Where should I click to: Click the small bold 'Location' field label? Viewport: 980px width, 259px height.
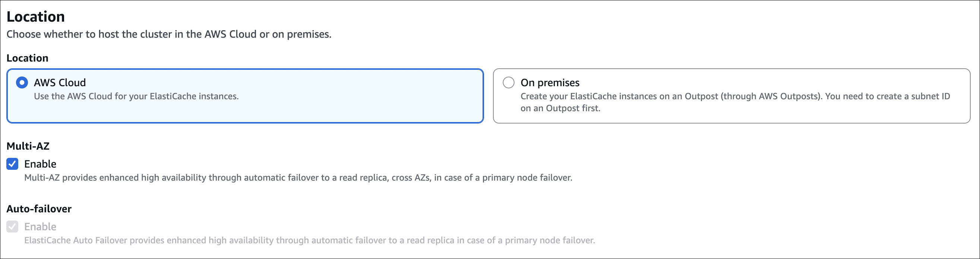(x=28, y=58)
